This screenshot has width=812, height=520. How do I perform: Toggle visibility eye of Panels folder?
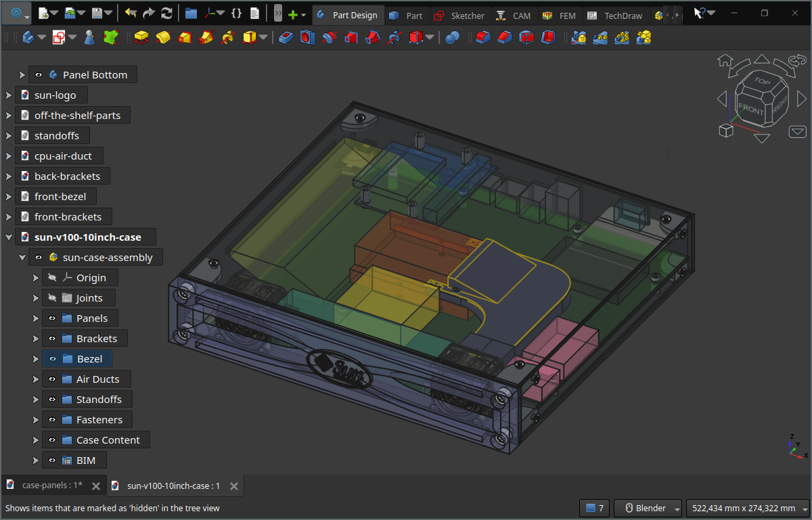click(x=53, y=318)
